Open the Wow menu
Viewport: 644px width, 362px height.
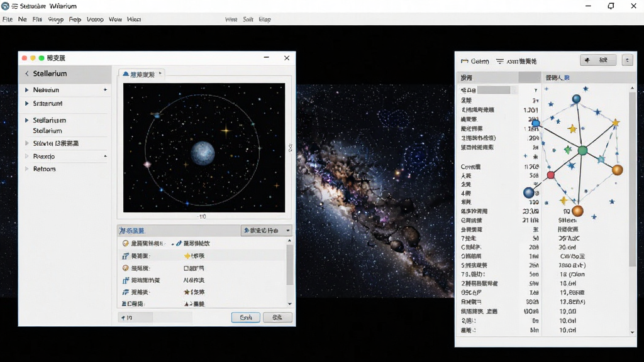[x=115, y=19]
